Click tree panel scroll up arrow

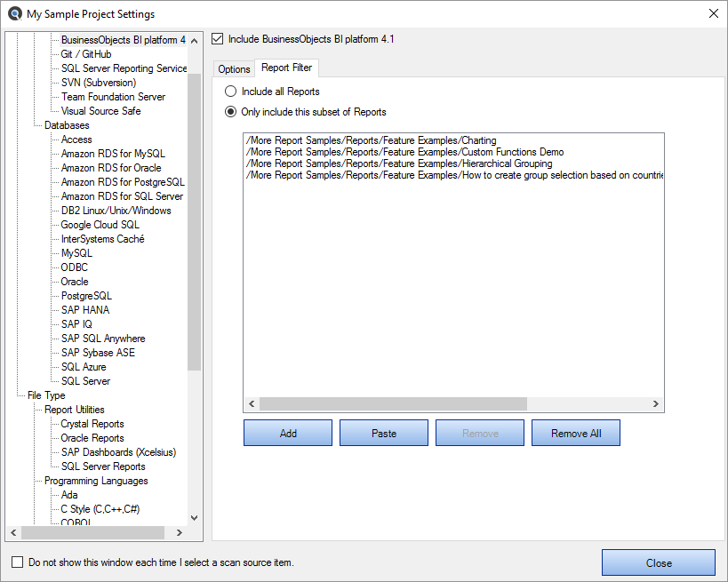pyautogui.click(x=194, y=41)
